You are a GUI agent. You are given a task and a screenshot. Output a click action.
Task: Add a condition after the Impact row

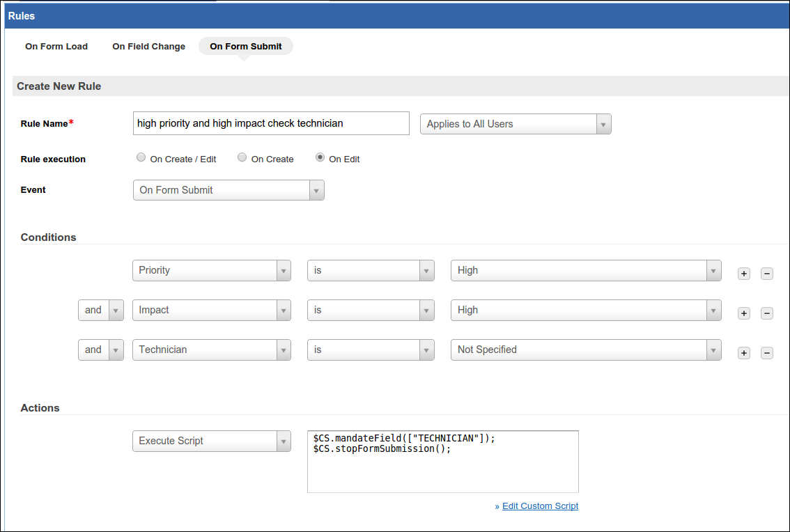tap(744, 313)
